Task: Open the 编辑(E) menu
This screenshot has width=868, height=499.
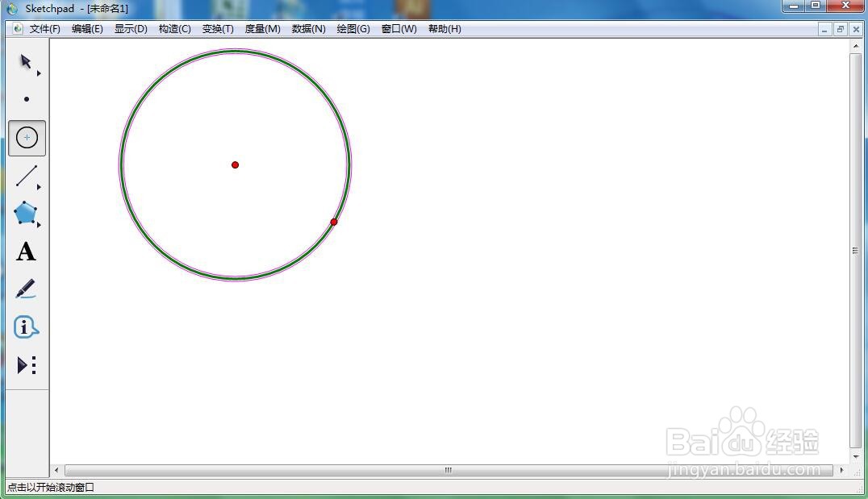Action: click(87, 29)
